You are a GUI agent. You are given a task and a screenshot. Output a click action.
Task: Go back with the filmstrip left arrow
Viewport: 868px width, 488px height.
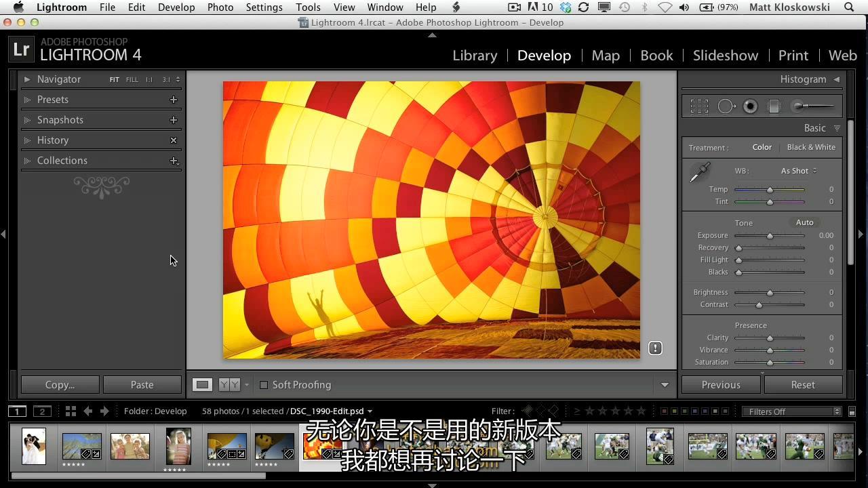click(87, 411)
